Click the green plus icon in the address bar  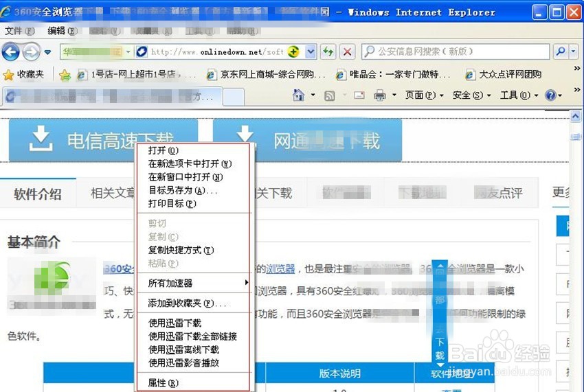pos(293,51)
